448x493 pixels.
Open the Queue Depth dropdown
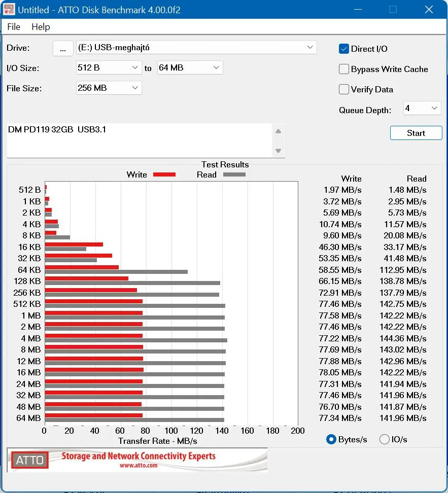pyautogui.click(x=422, y=109)
